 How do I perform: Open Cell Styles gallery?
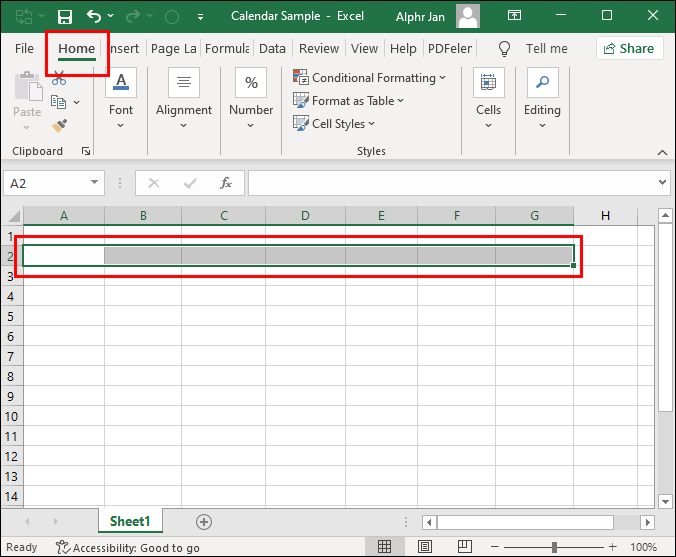pos(334,124)
